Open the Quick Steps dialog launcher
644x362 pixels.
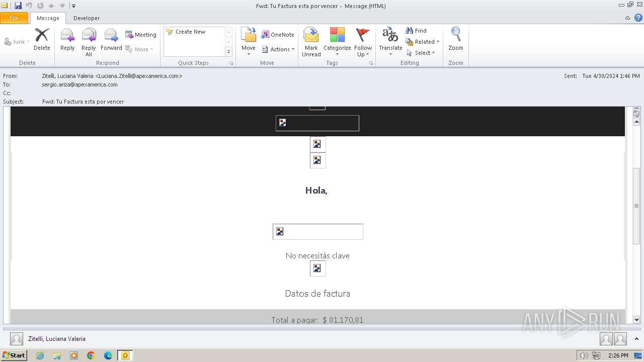tap(231, 63)
